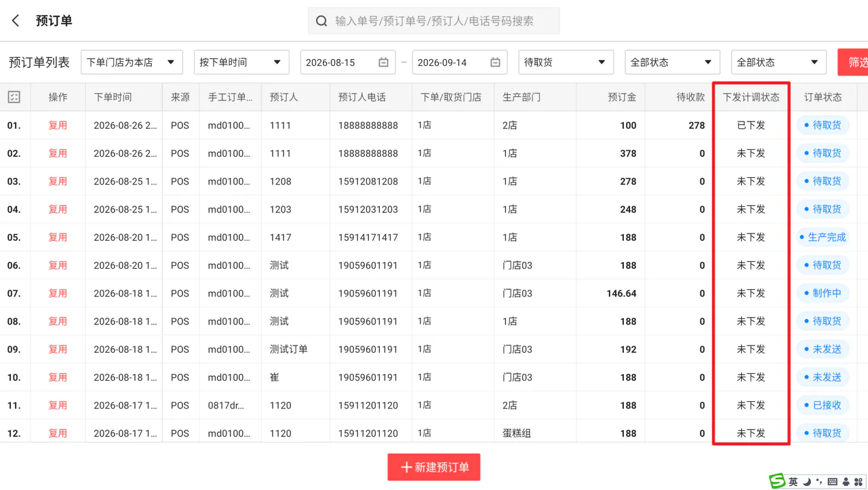Screen dimensions: 868x490
Task: Toggle the 英 language mode in the IME bar
Action: point(793,482)
